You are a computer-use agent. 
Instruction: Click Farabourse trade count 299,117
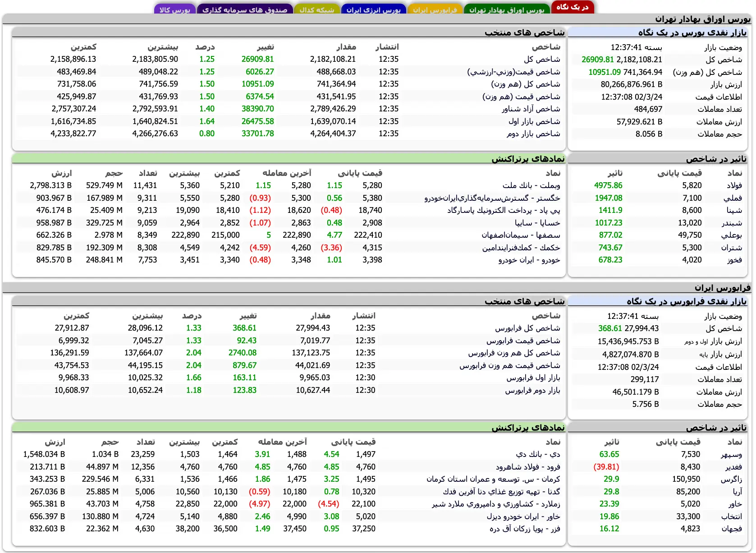click(x=645, y=379)
